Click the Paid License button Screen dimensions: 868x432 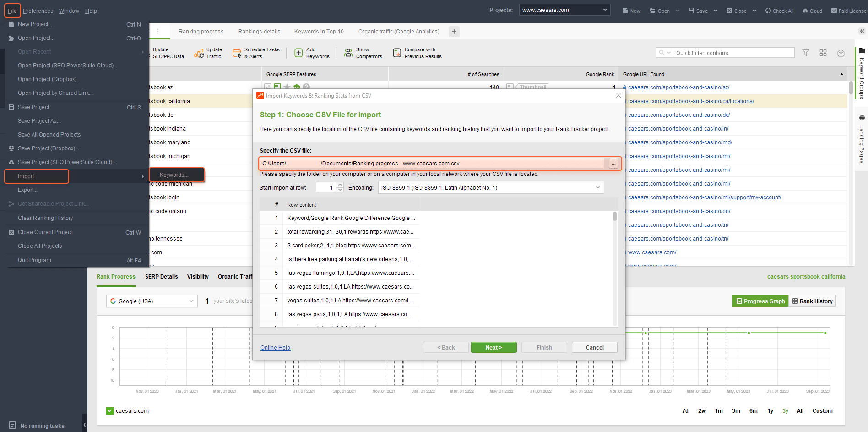point(848,11)
